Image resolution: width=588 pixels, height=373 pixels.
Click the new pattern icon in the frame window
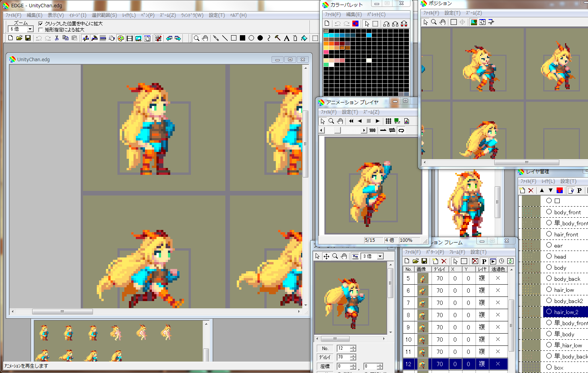[435, 261]
